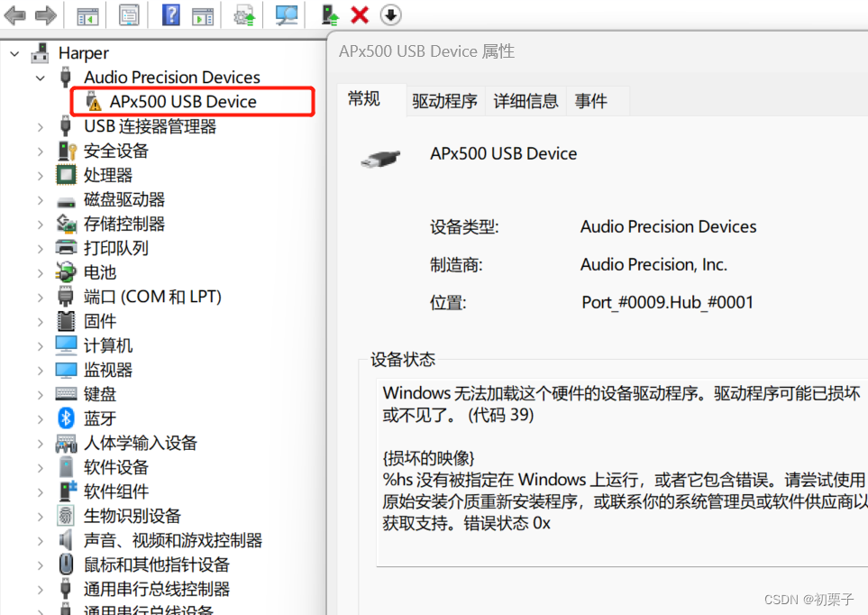Click the 人体学输入设备 icon
Image resolution: width=868 pixels, height=615 pixels.
tap(66, 444)
